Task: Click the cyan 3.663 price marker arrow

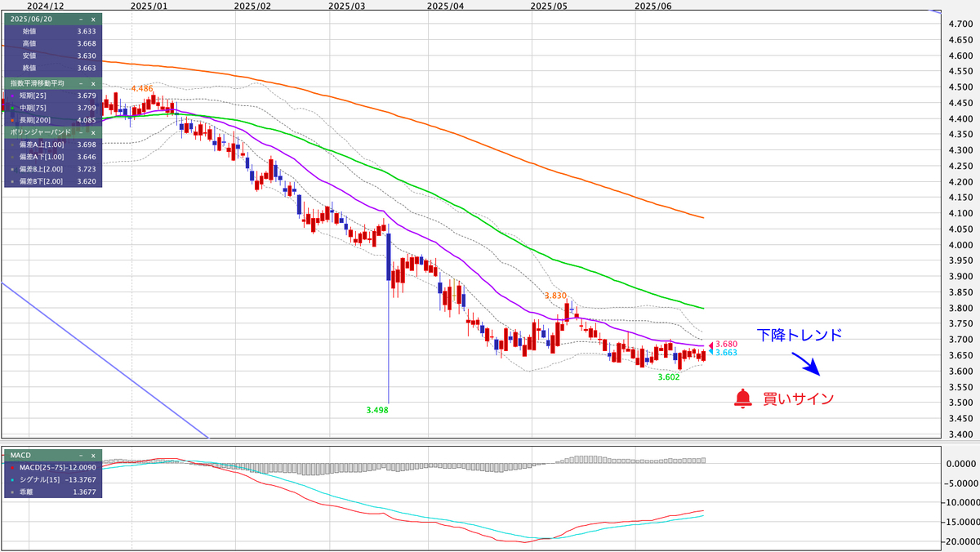Action: point(710,352)
